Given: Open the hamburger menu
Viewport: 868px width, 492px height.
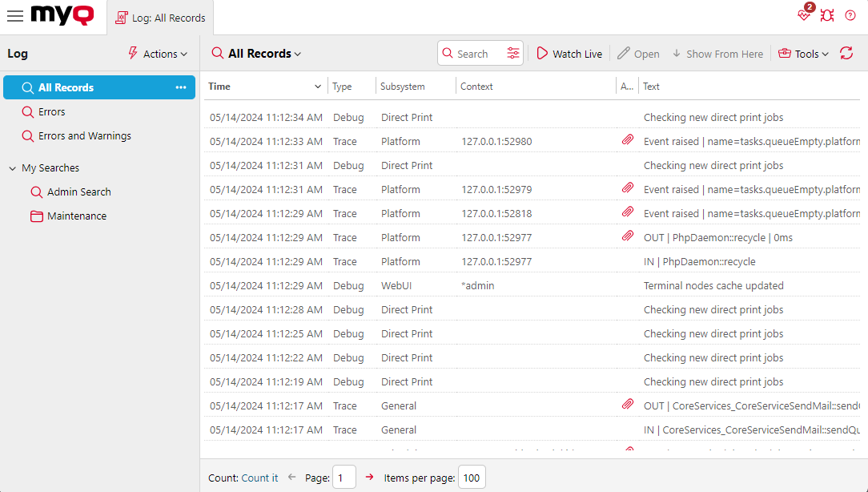Looking at the screenshot, I should tap(15, 14).
